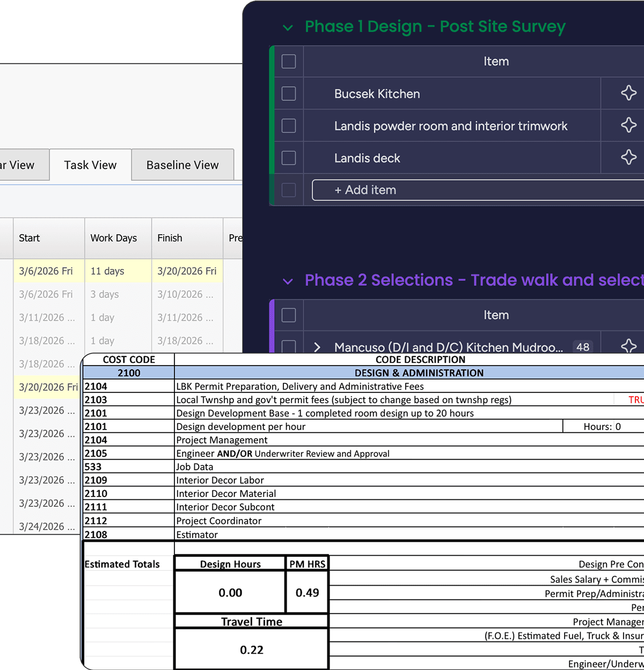Select the Project Management description cell

(x=409, y=440)
